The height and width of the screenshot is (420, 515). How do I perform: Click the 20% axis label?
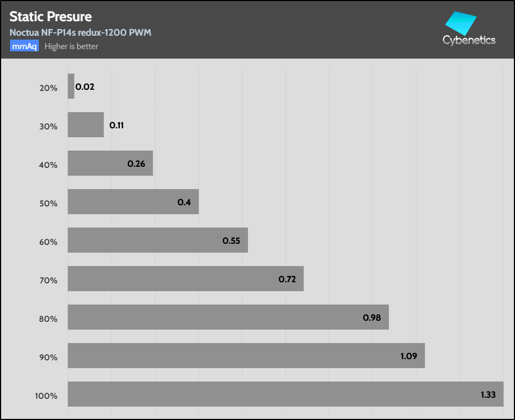[48, 88]
